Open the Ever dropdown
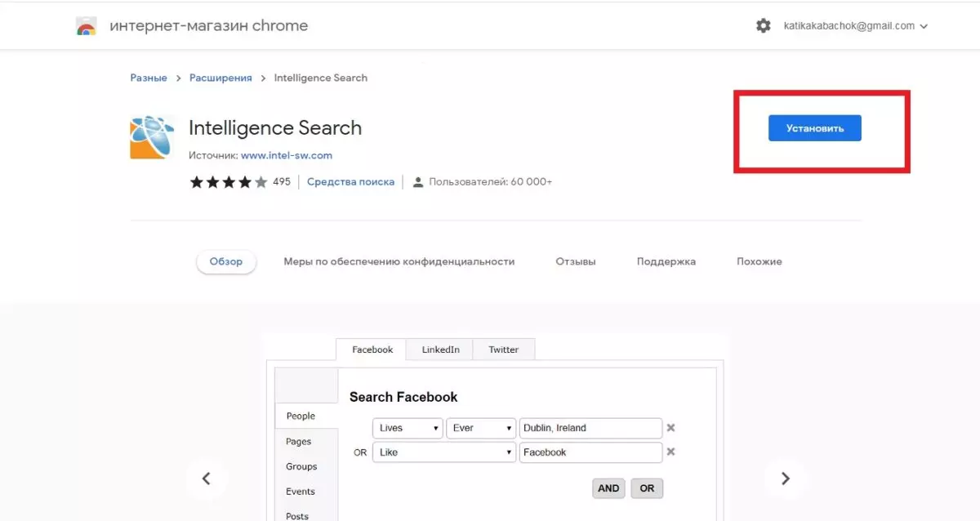980x521 pixels. [481, 428]
